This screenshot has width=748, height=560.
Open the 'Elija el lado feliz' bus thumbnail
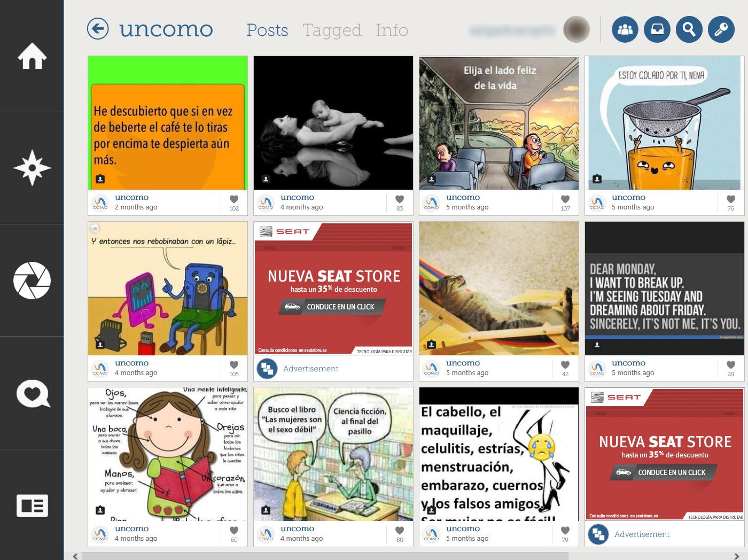pos(499,123)
